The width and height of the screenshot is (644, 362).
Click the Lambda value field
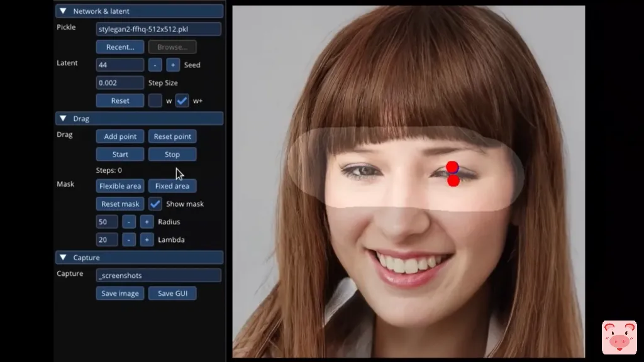pos(107,239)
